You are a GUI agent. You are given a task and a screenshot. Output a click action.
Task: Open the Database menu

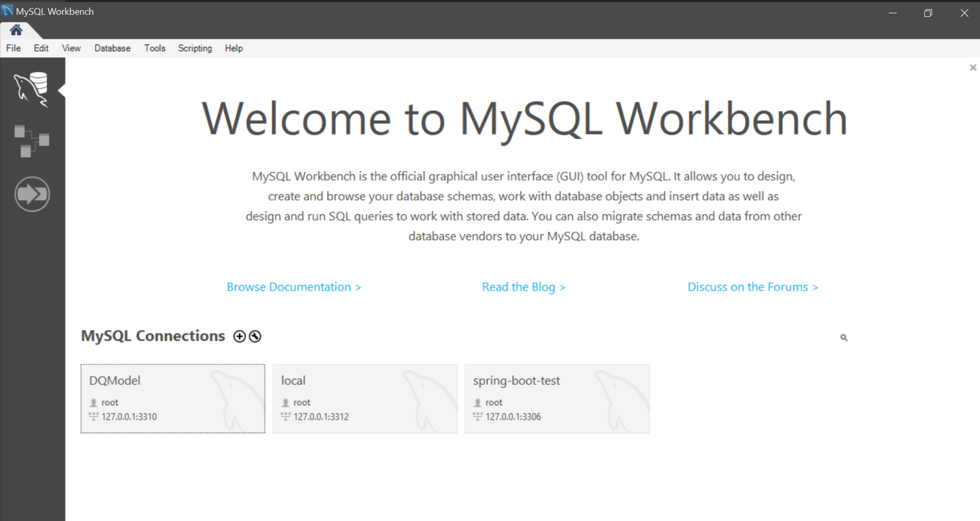112,48
